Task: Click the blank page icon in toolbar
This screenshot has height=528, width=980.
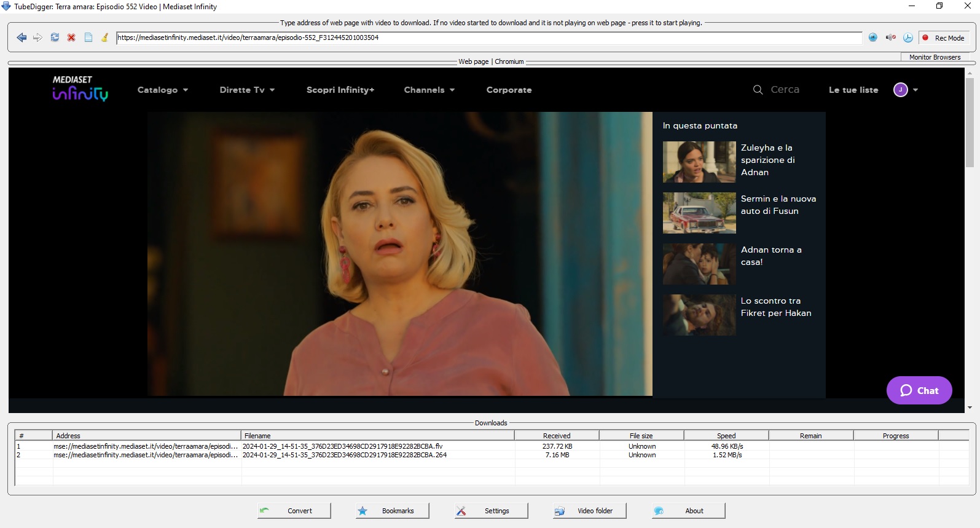Action: click(x=88, y=37)
